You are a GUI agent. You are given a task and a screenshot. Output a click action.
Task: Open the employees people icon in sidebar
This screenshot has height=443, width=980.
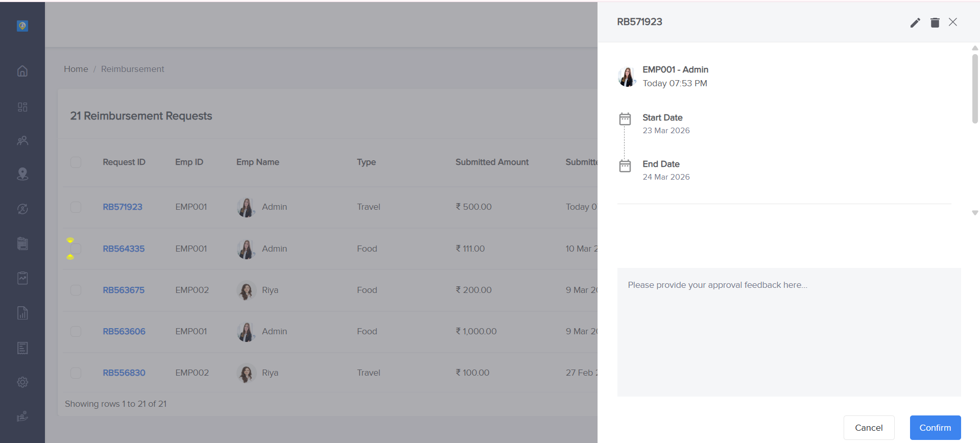click(x=22, y=140)
